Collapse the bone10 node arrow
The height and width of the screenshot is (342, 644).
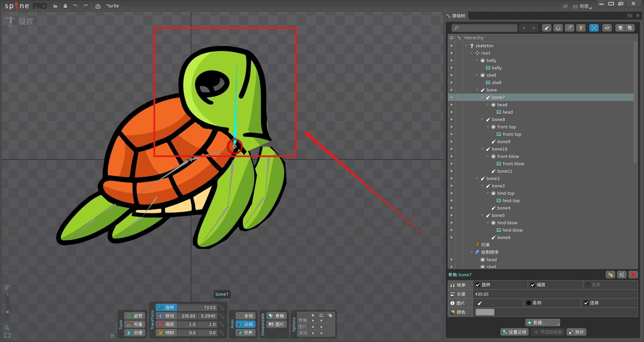pyautogui.click(x=482, y=149)
